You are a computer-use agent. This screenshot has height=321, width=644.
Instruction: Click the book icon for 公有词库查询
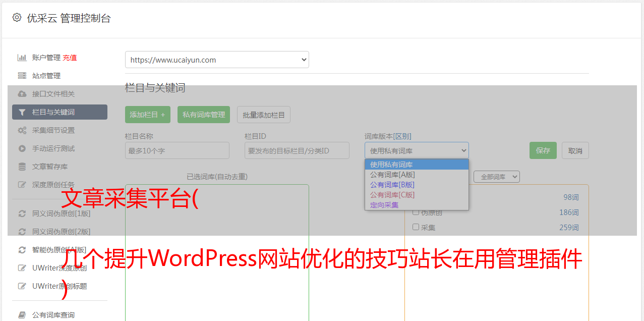(x=22, y=315)
